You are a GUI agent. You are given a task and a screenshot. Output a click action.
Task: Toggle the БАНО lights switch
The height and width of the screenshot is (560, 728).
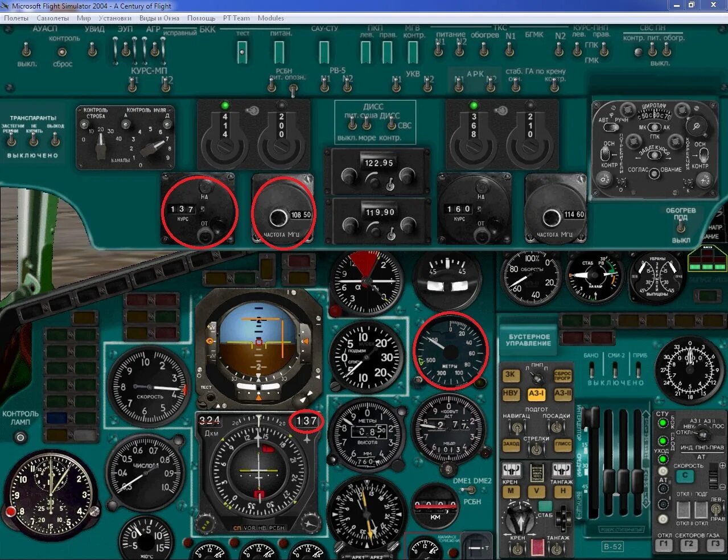tap(591, 370)
